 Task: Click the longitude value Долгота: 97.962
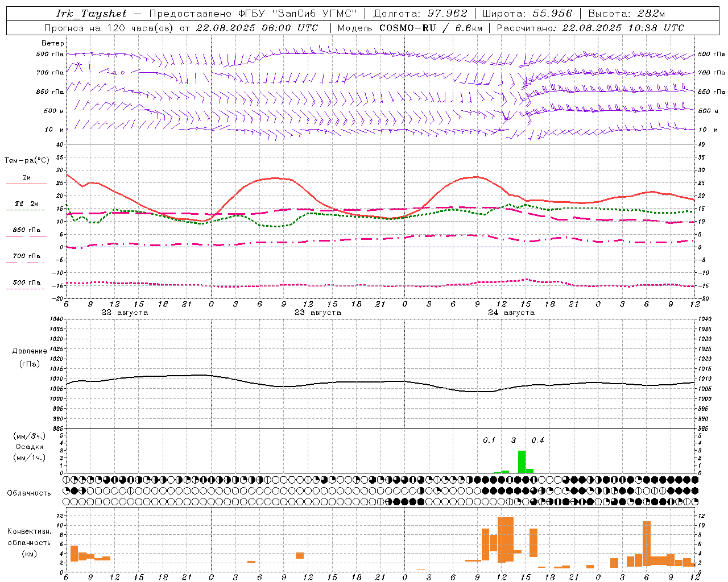click(x=420, y=14)
